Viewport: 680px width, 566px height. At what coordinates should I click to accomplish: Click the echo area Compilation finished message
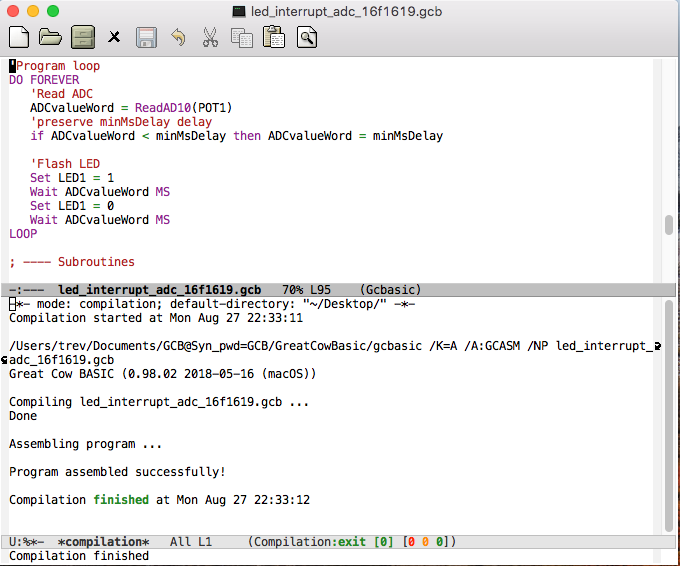tap(79, 556)
